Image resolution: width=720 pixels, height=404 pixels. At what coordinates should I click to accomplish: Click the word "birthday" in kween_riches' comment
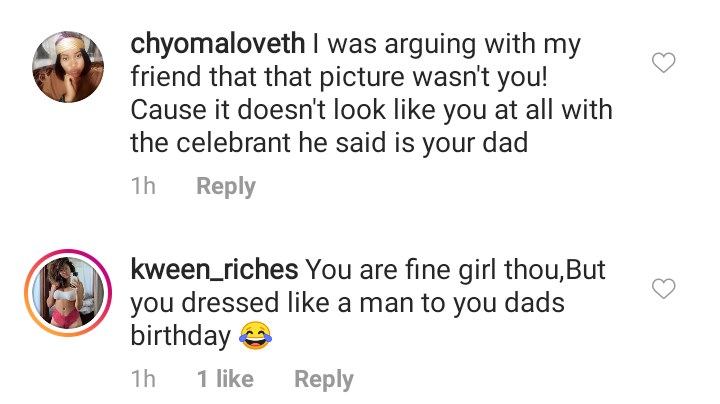tap(180, 337)
